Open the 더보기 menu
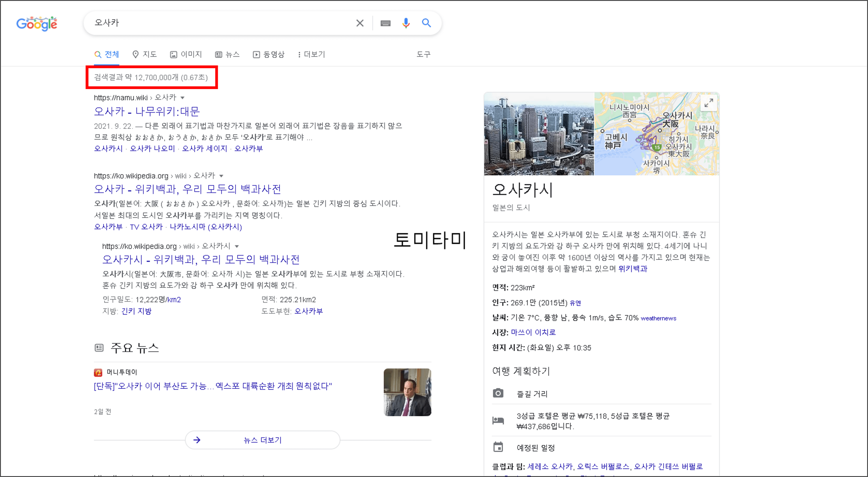The height and width of the screenshot is (477, 868). point(312,54)
